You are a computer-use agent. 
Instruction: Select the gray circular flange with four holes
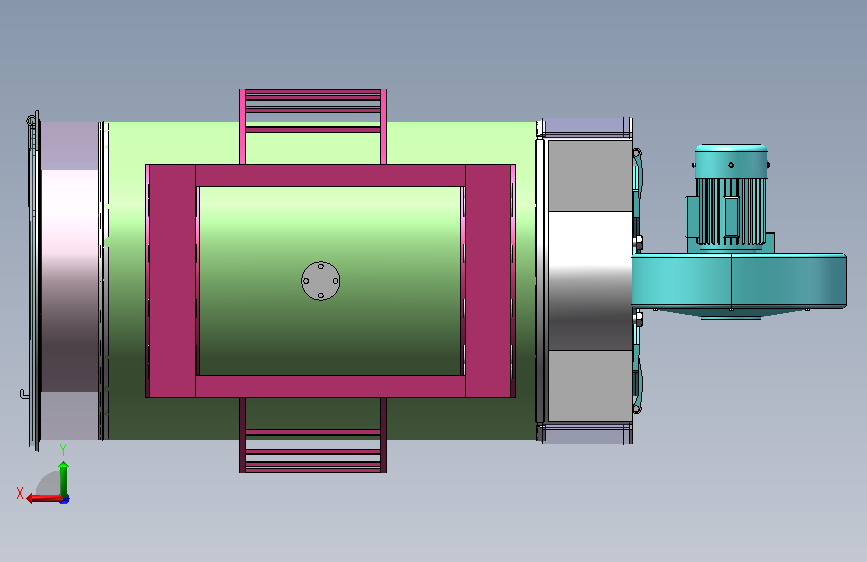(x=321, y=281)
